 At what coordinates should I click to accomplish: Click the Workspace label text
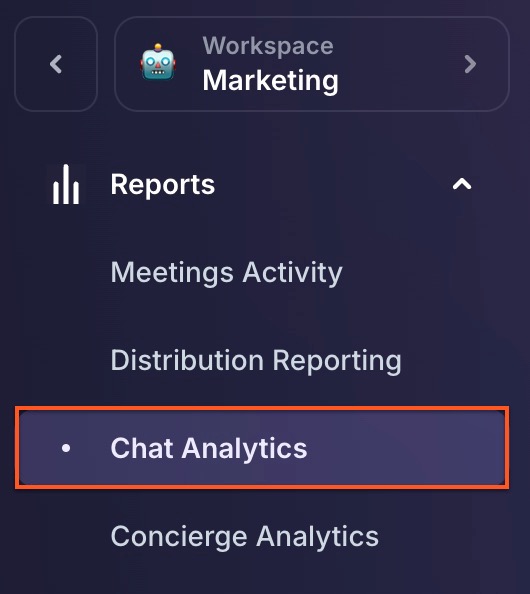point(268,46)
